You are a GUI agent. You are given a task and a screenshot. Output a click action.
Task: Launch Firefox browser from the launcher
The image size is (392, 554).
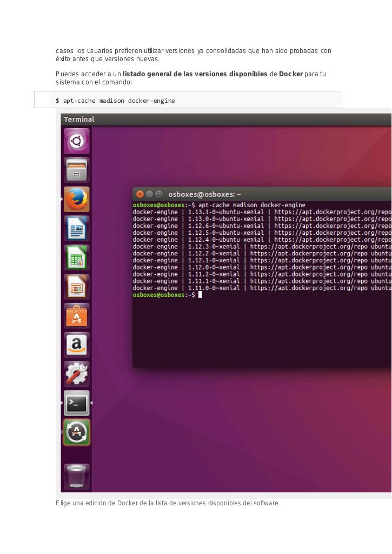77,199
